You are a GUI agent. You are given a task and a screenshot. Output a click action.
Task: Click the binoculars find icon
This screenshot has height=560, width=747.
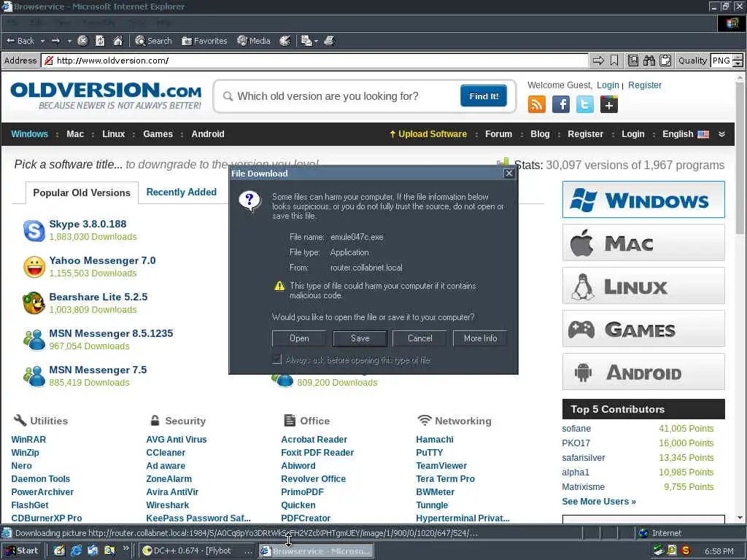click(649, 61)
